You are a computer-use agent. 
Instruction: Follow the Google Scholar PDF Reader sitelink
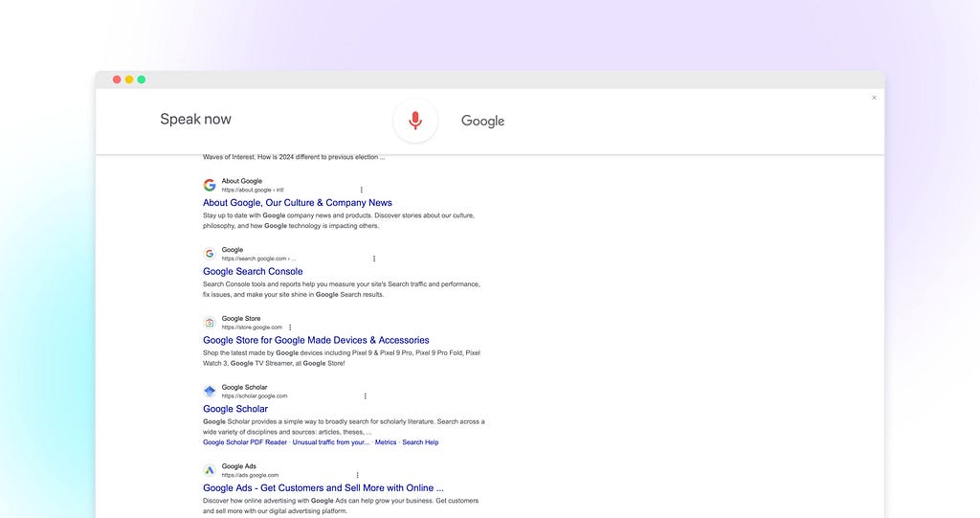click(x=244, y=442)
